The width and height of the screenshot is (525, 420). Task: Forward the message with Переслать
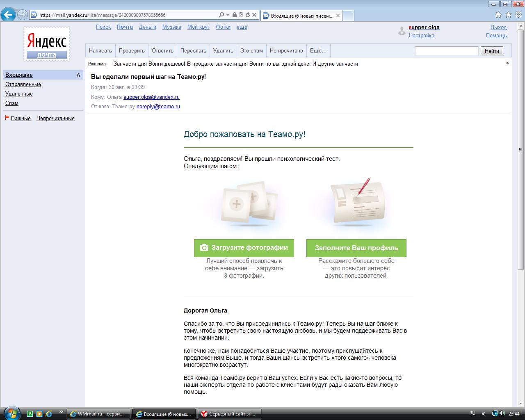pos(193,51)
